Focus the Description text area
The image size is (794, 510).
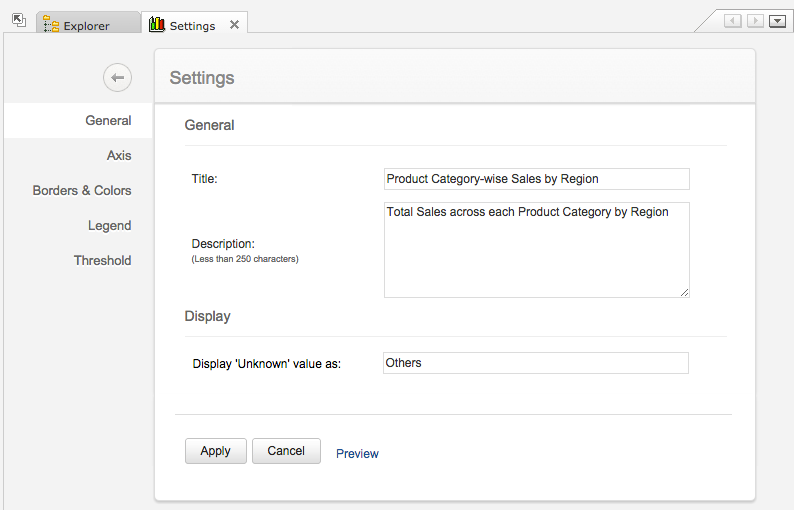click(x=536, y=249)
